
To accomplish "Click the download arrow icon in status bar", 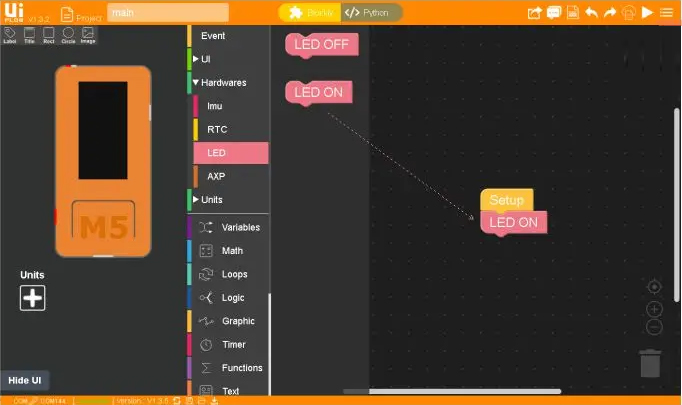I will [214, 401].
